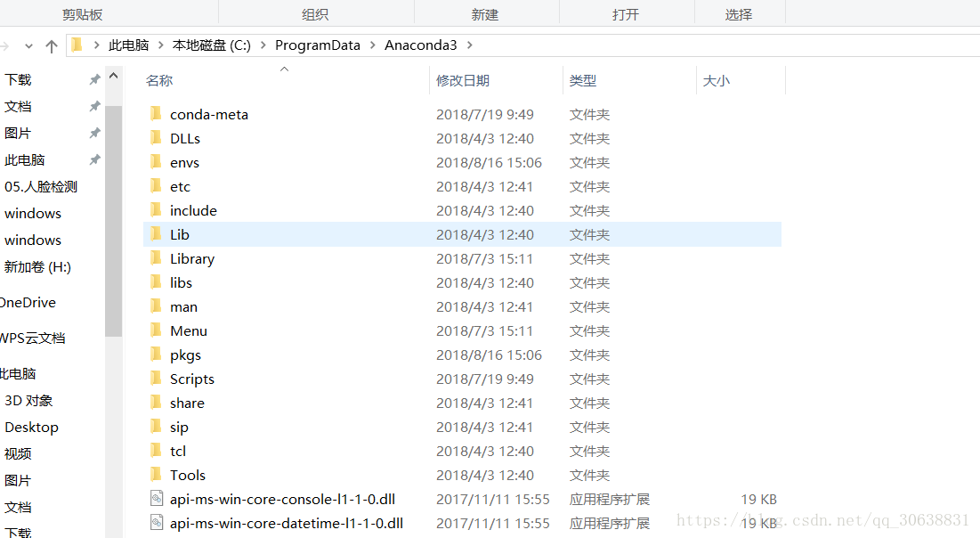Select the conda-meta folder name
The height and width of the screenshot is (538, 980).
[209, 115]
